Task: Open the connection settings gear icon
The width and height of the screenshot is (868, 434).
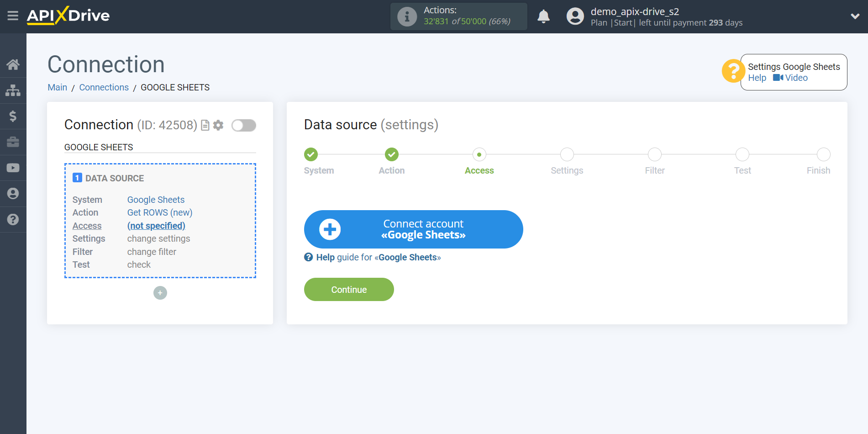Action: (218, 125)
